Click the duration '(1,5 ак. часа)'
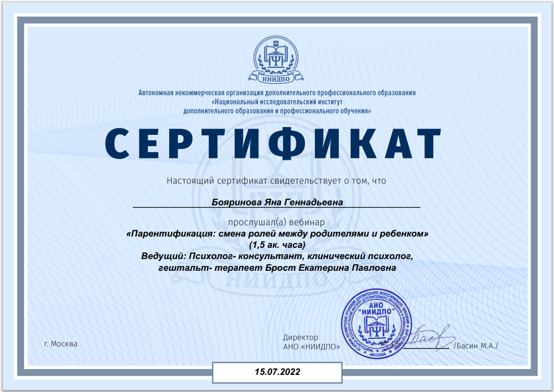This screenshot has width=554, height=392. [x=277, y=245]
